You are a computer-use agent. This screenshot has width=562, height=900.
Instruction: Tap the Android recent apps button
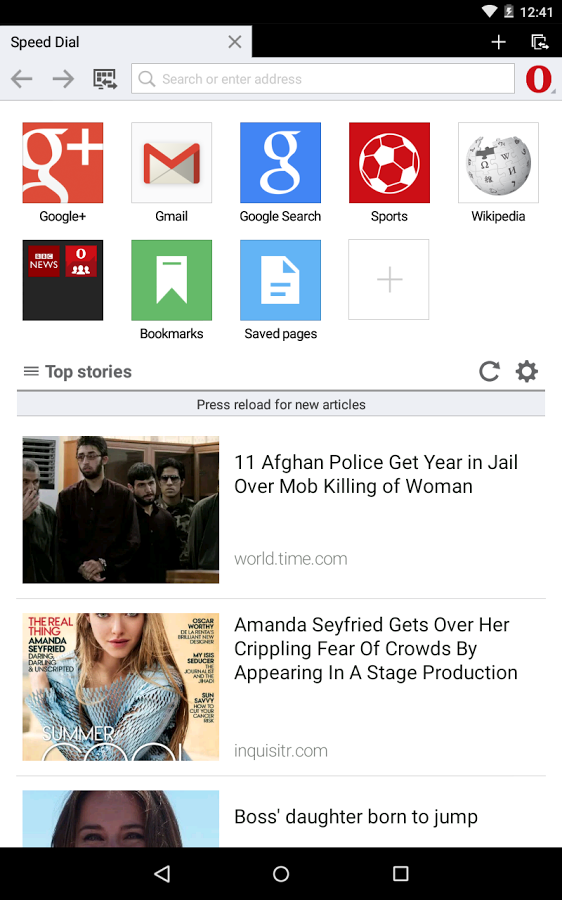[400, 874]
